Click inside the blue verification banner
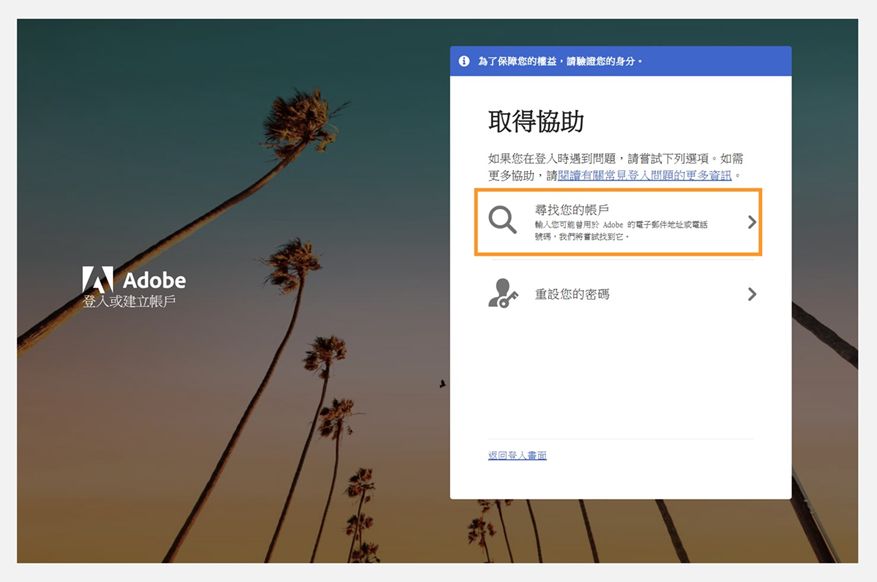This screenshot has width=877, height=582. click(x=620, y=61)
